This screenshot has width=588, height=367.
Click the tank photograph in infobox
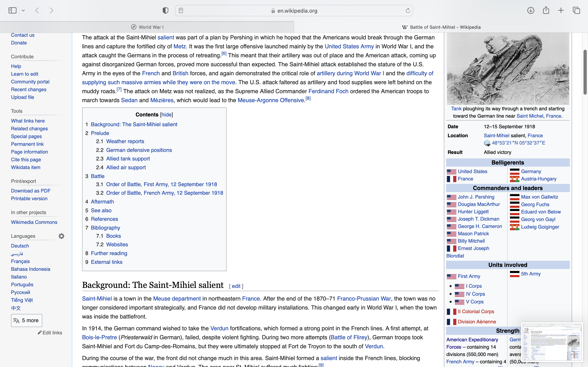(x=508, y=69)
